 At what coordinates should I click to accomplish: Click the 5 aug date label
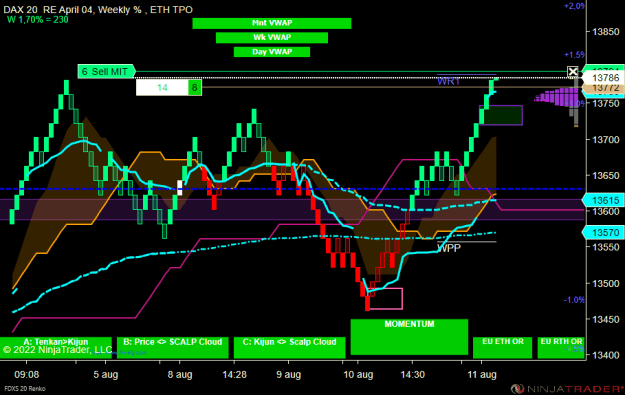tap(106, 375)
